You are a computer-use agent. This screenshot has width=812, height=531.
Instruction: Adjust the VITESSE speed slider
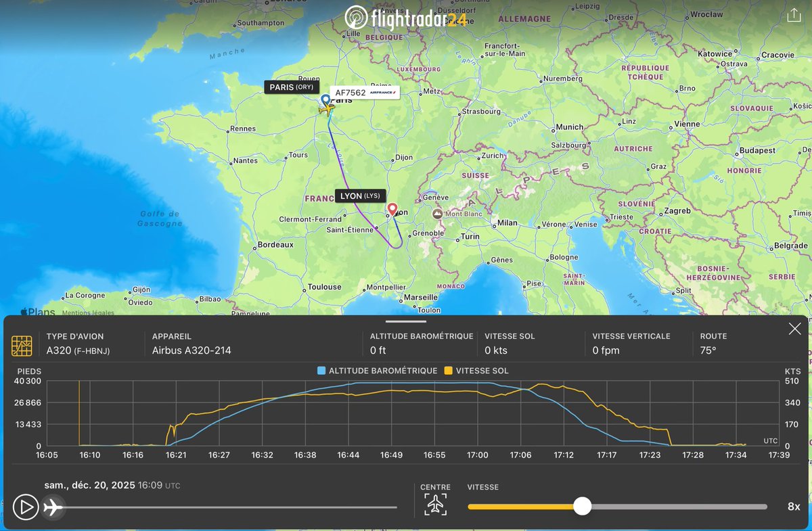(583, 506)
